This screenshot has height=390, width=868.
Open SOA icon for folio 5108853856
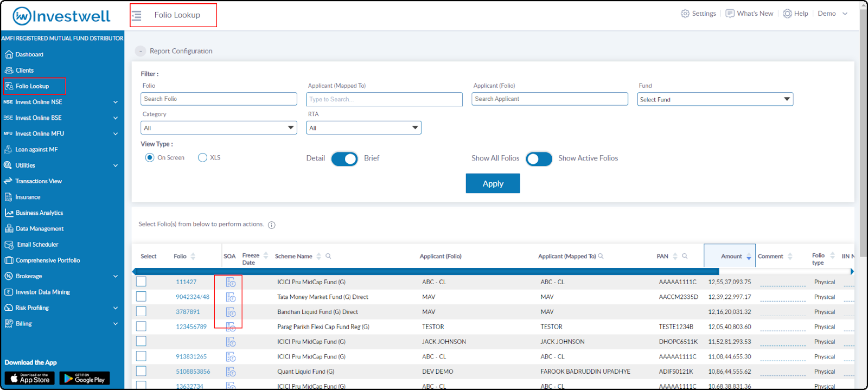231,372
